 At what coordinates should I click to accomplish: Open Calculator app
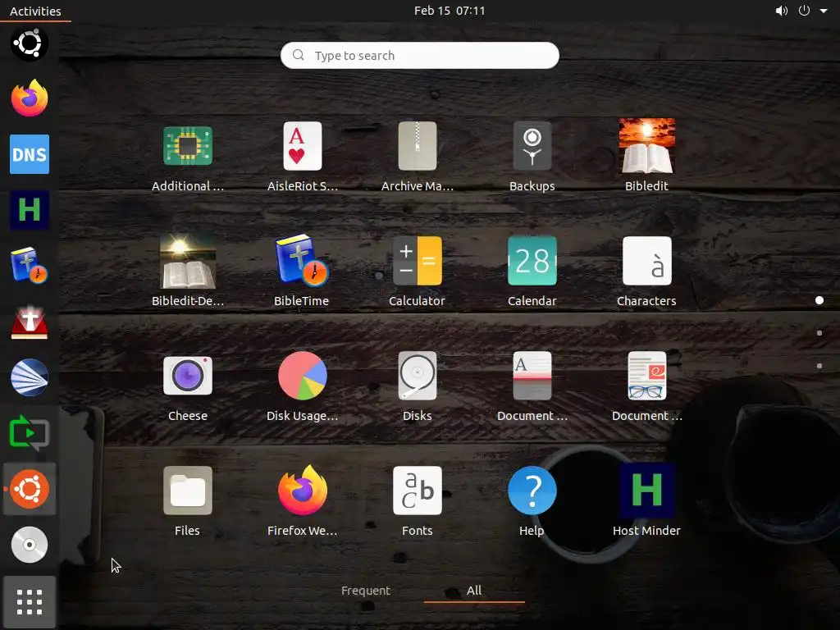(x=418, y=271)
